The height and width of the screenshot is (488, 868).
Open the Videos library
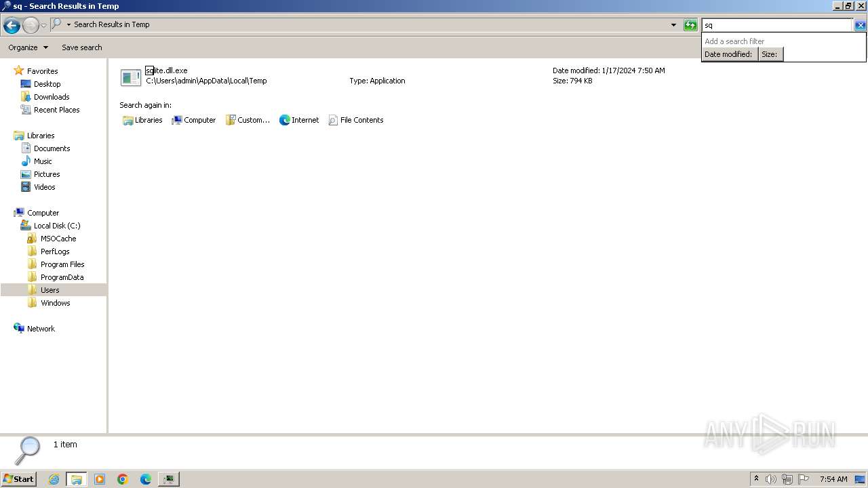pyautogui.click(x=45, y=187)
